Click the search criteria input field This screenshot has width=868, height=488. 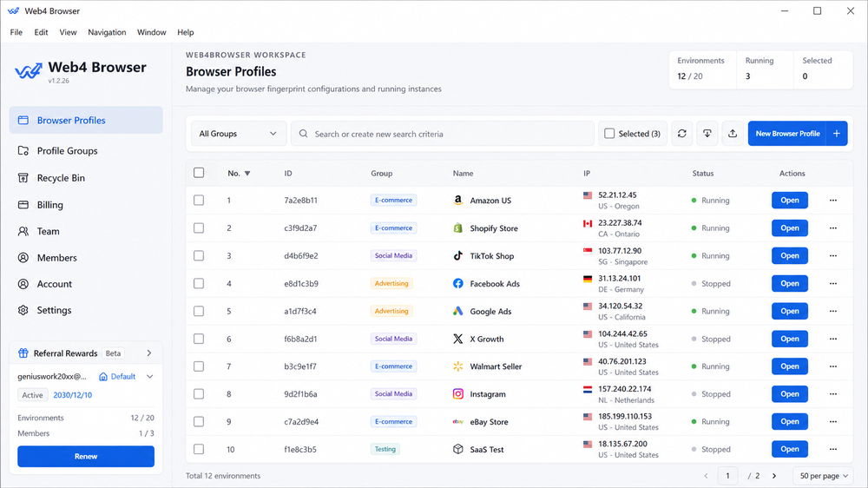[443, 134]
